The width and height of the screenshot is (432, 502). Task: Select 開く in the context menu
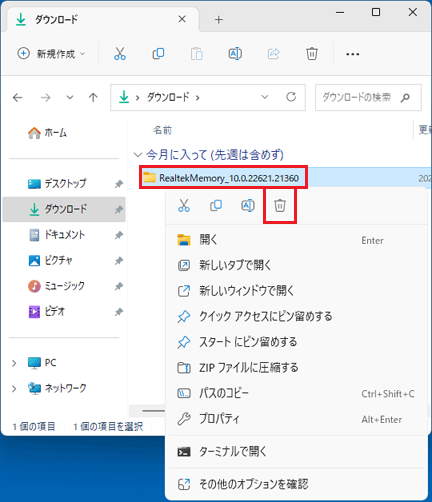[x=296, y=240]
